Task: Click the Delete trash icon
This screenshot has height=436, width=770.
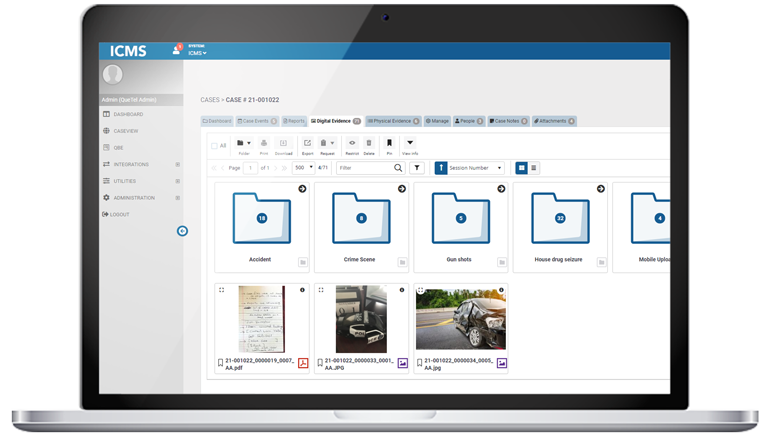Action: pos(369,143)
